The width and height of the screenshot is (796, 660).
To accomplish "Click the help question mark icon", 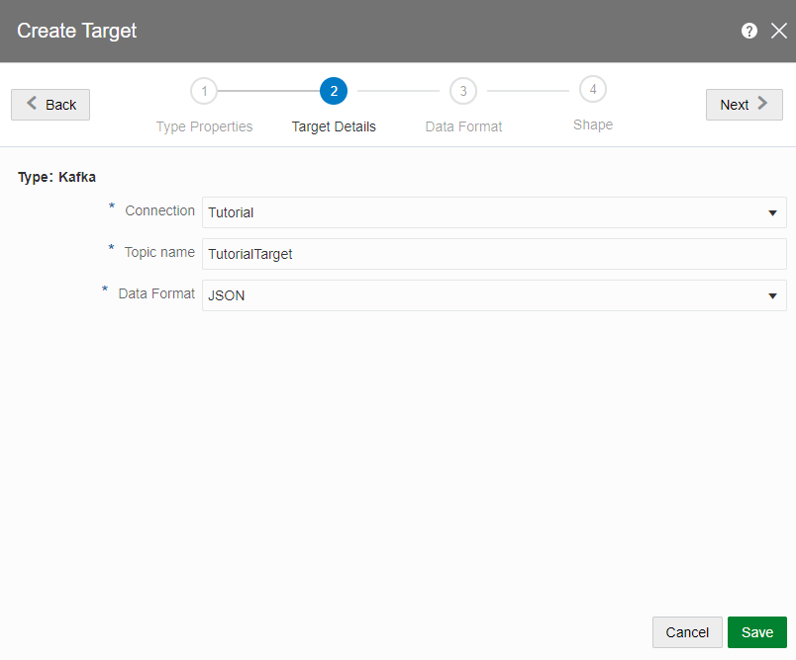I will point(749,31).
